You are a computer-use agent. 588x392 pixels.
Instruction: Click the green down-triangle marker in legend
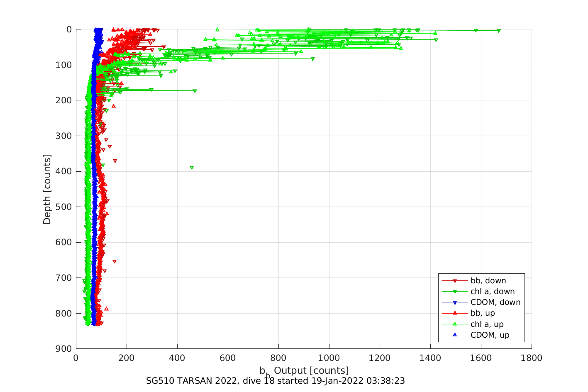click(454, 292)
